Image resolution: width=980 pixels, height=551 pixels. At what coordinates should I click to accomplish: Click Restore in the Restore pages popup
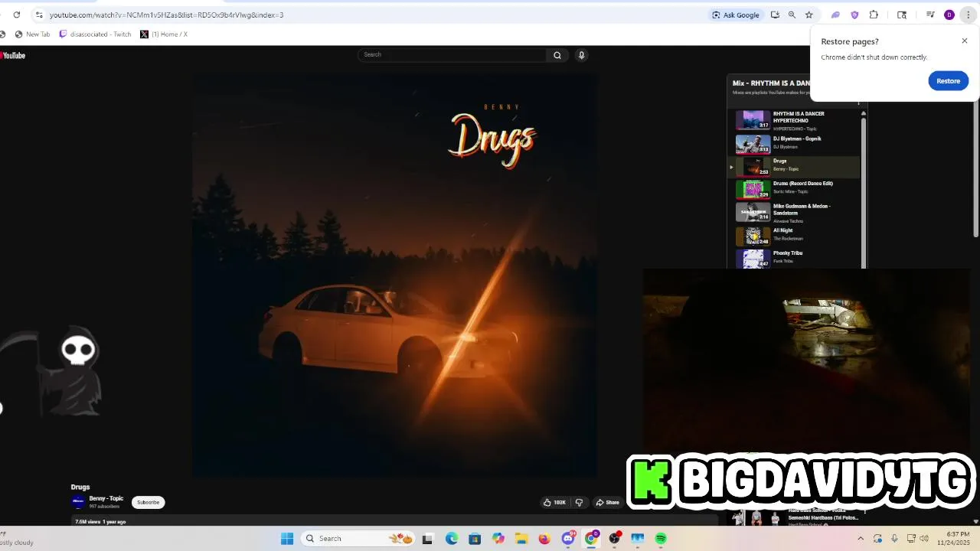click(x=948, y=81)
